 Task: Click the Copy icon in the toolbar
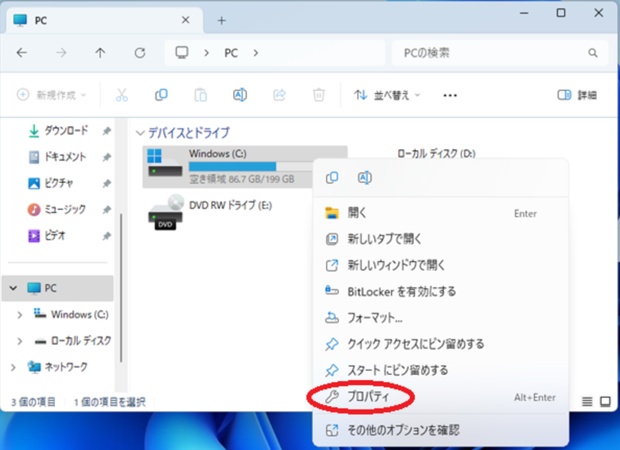[x=161, y=95]
